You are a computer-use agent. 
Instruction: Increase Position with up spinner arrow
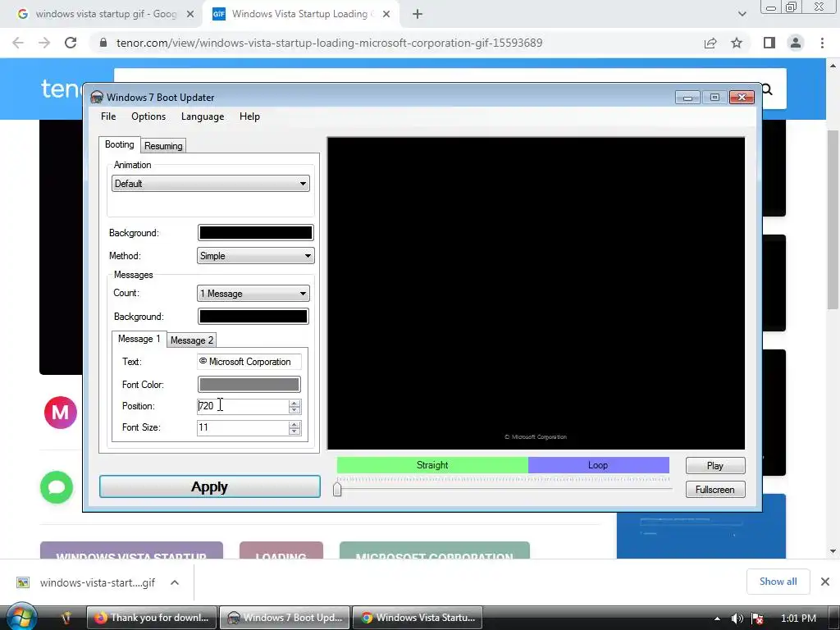click(294, 403)
